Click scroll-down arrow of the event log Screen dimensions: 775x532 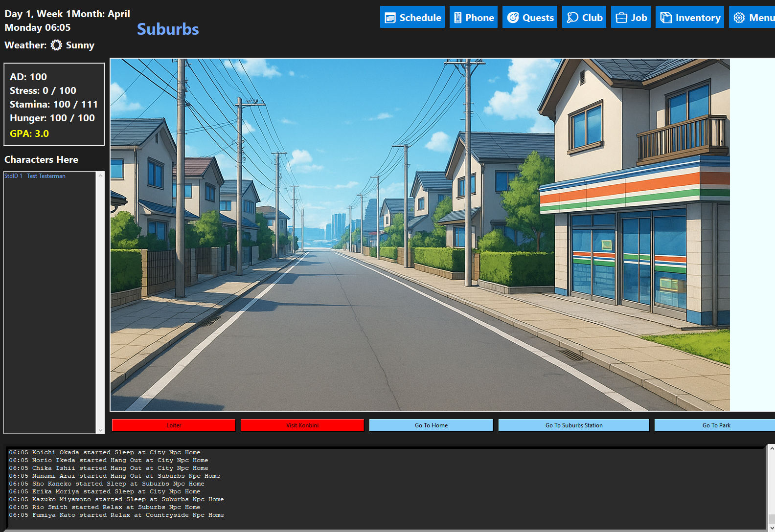772,528
